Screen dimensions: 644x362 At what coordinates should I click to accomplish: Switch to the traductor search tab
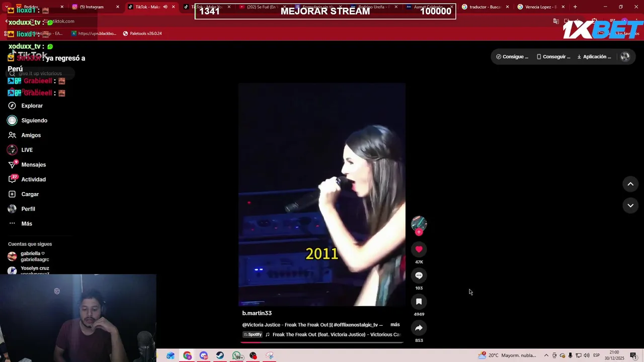tap(485, 7)
